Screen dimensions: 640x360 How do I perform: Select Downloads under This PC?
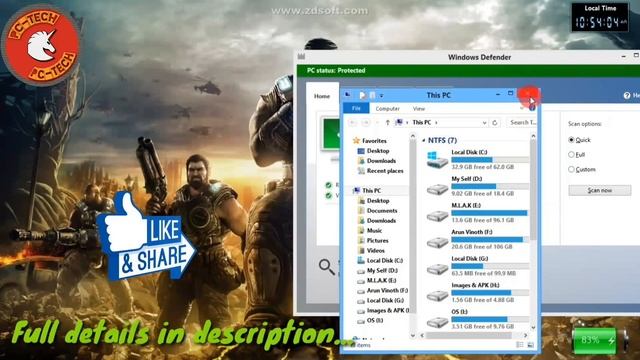pos(381,221)
